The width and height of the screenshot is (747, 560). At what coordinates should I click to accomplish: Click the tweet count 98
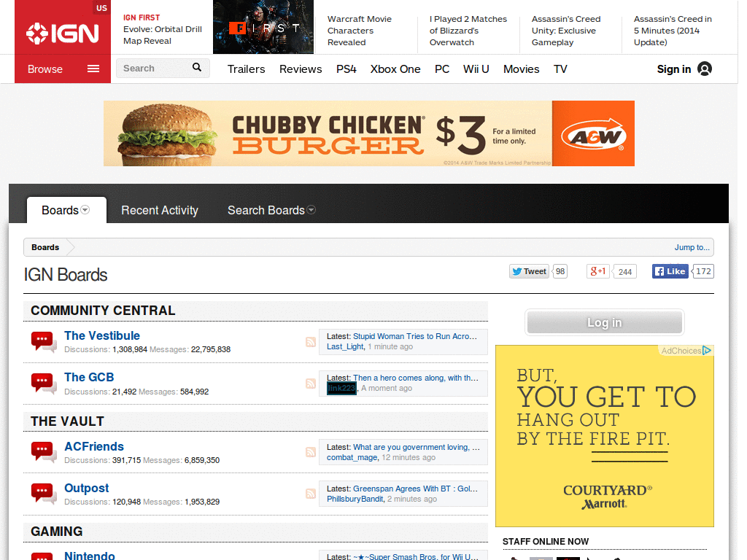pyautogui.click(x=560, y=271)
